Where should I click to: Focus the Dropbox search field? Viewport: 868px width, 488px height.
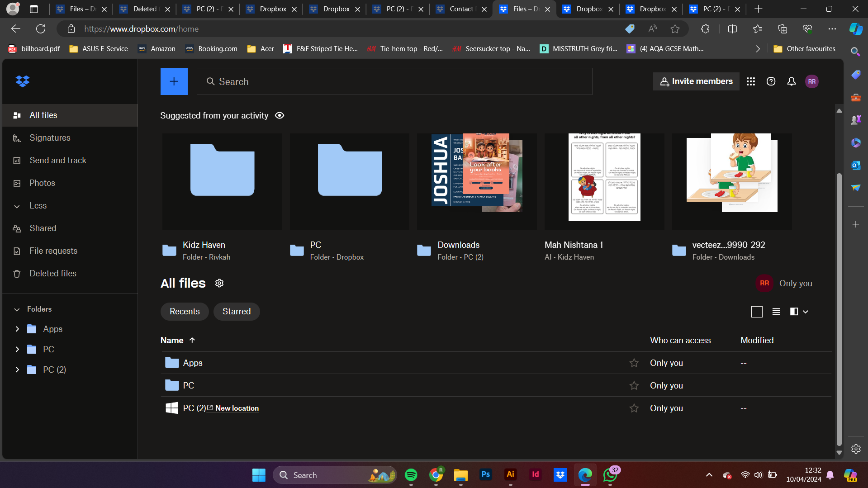click(x=394, y=81)
